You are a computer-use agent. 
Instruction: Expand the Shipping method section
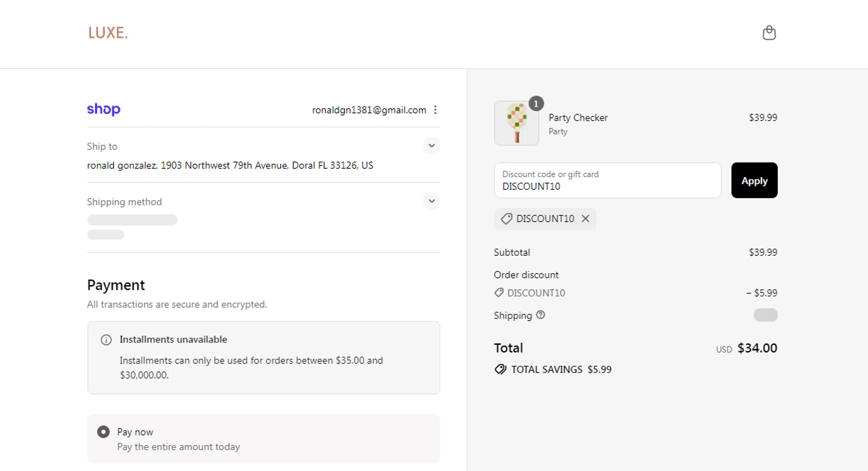coord(432,201)
